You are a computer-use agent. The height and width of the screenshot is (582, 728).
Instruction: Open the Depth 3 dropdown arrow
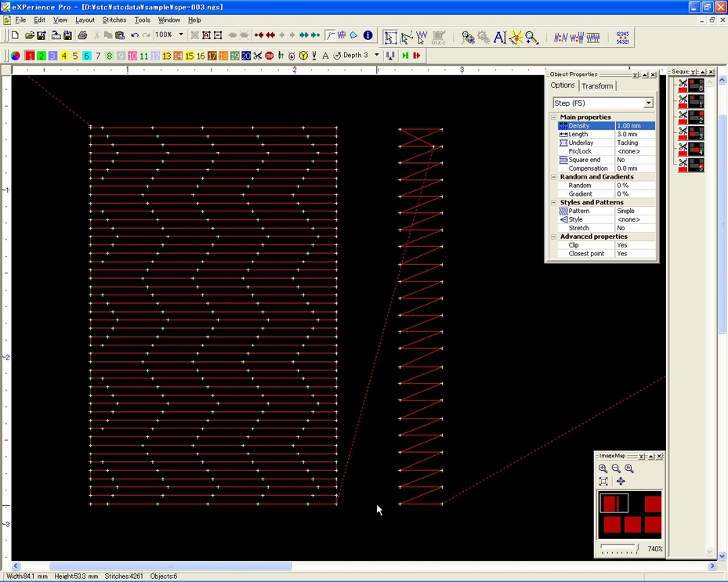click(x=376, y=56)
